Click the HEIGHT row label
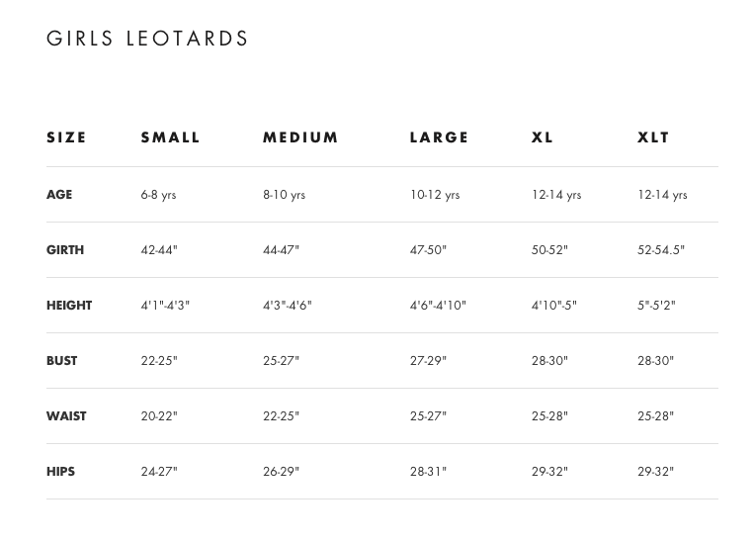756x544 pixels. 69,306
